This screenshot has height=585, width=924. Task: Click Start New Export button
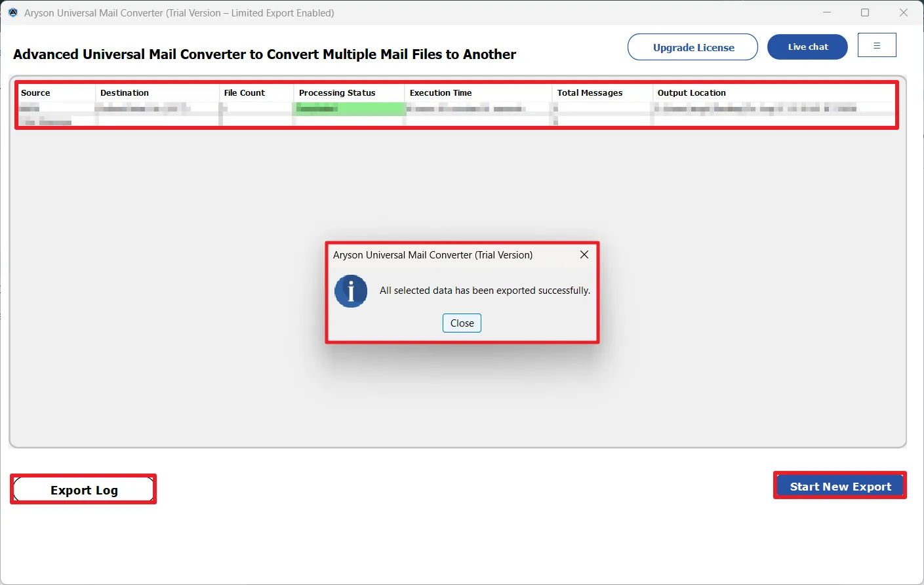(x=840, y=486)
